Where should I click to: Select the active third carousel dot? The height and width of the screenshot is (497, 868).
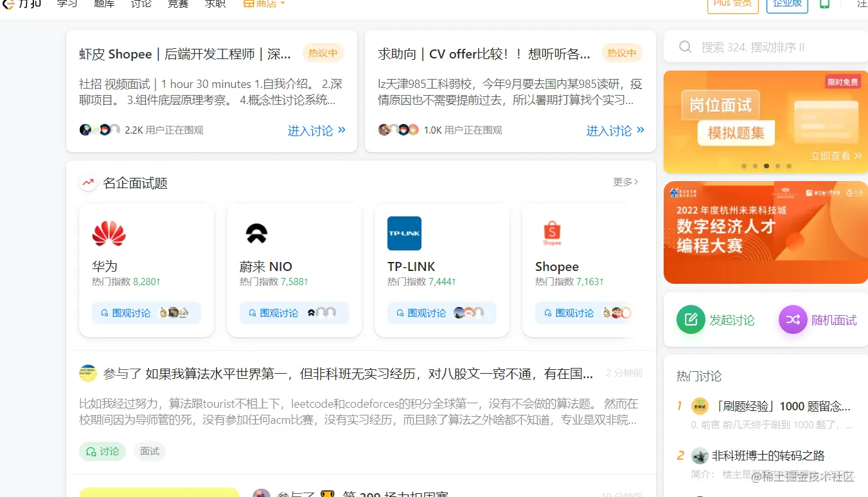tap(766, 166)
